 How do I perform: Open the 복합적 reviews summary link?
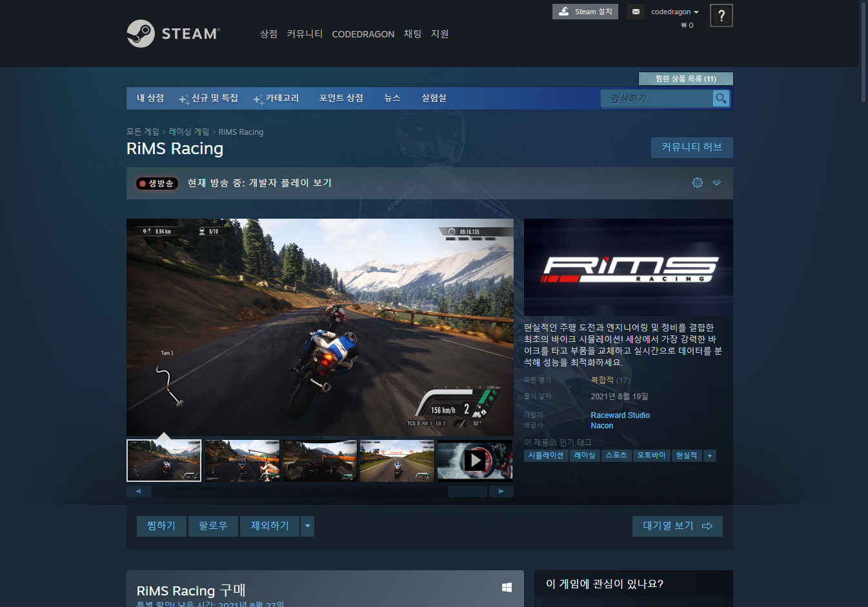602,380
